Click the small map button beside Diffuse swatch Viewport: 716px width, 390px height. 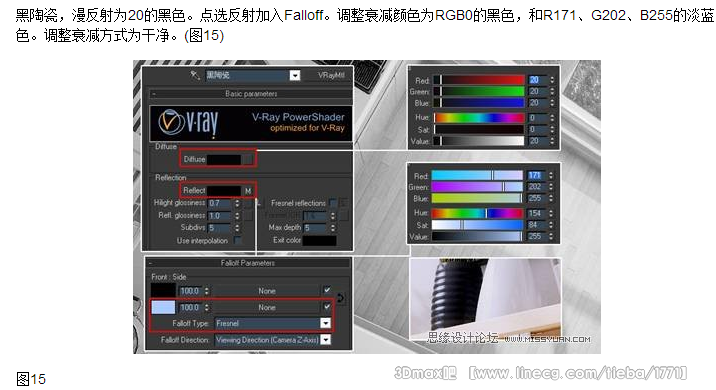pos(247,159)
